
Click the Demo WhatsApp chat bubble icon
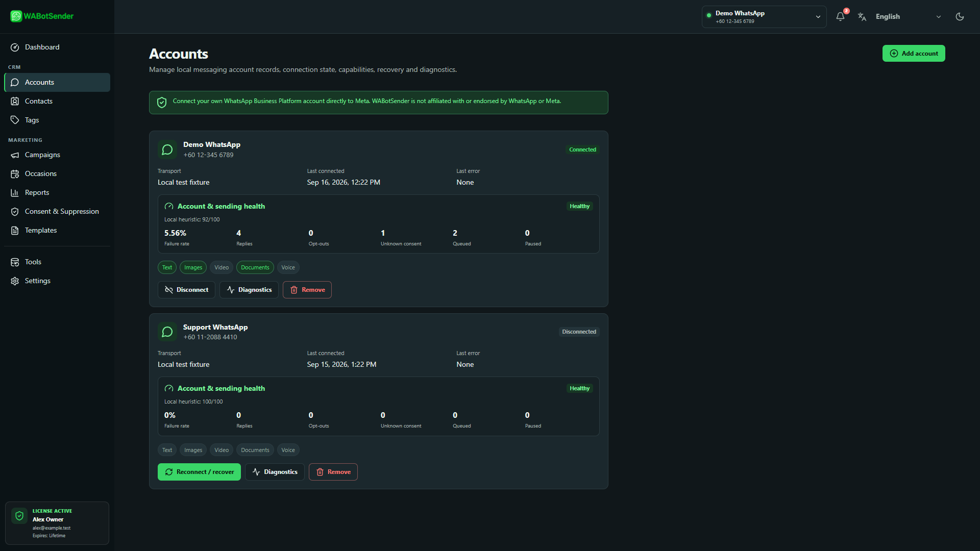click(167, 149)
